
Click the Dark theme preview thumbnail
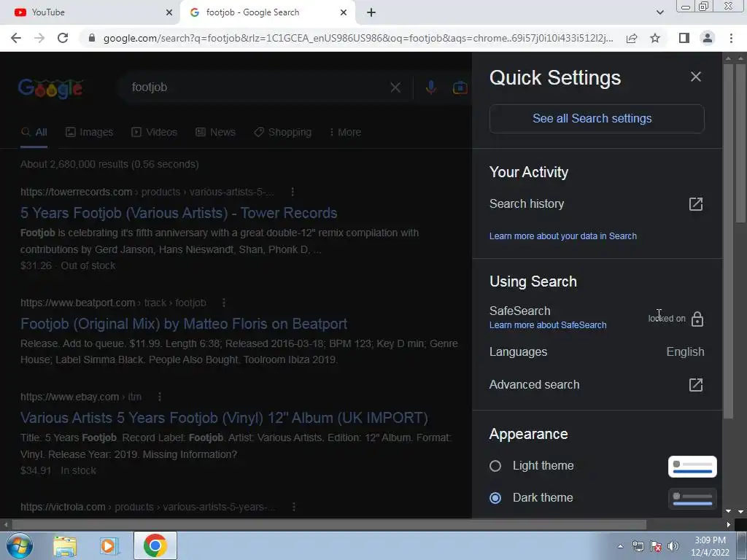click(692, 499)
